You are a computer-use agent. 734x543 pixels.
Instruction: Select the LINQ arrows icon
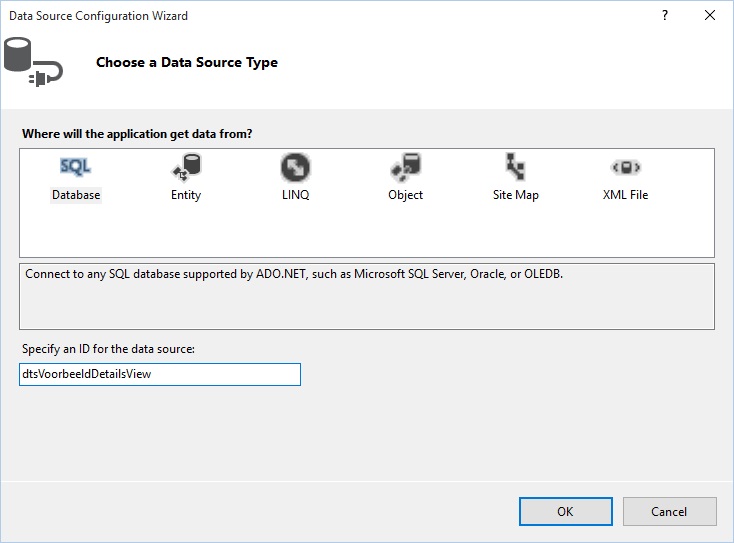295,167
